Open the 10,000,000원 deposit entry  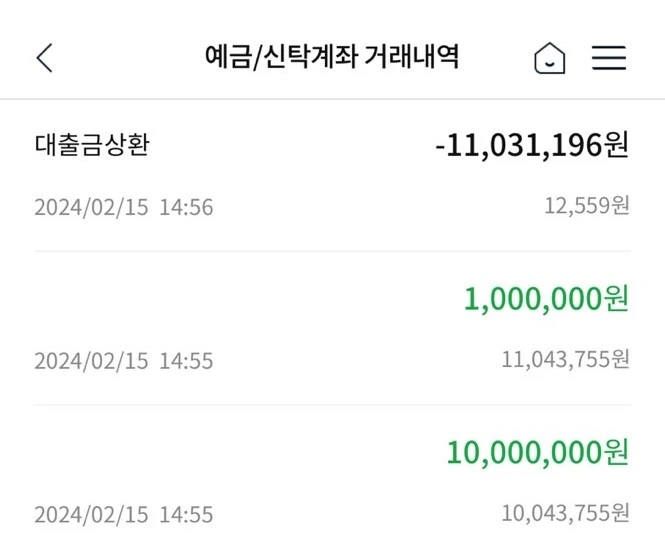pos(332,479)
